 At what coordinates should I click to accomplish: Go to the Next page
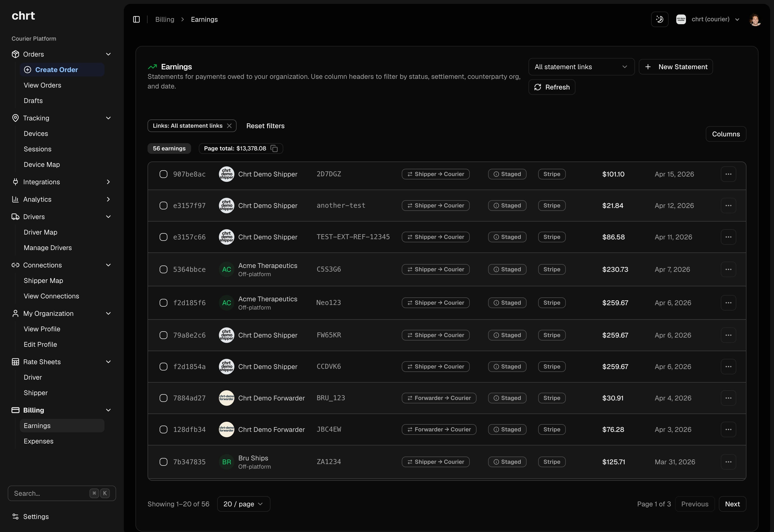[732, 504]
